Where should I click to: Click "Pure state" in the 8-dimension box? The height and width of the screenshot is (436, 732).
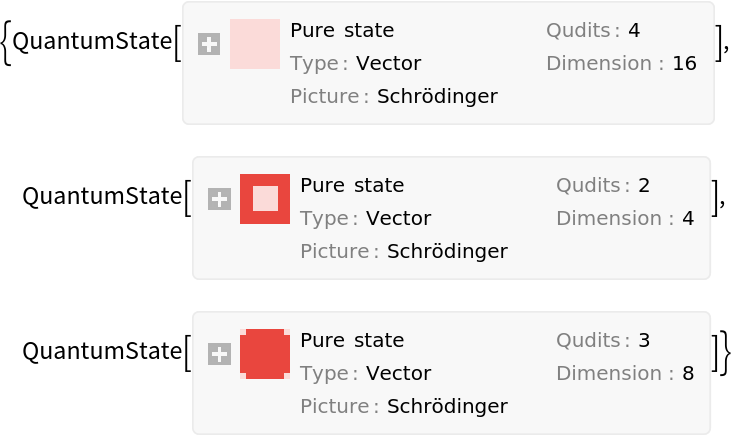pyautogui.click(x=352, y=340)
